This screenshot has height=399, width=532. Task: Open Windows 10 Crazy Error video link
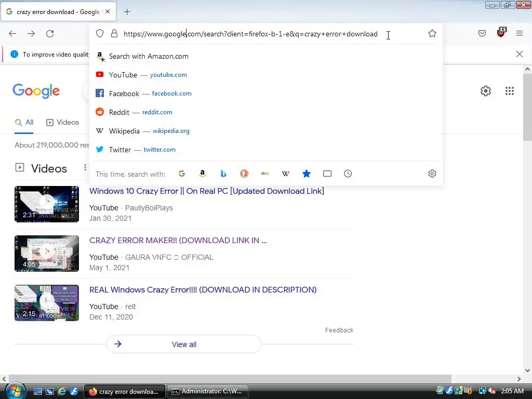click(x=207, y=191)
